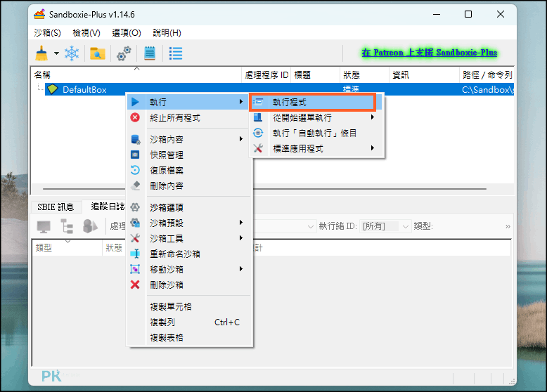The height and width of the screenshot is (392, 547).
Task: Click the database icon beside 沙箱內容
Action: (x=136, y=139)
